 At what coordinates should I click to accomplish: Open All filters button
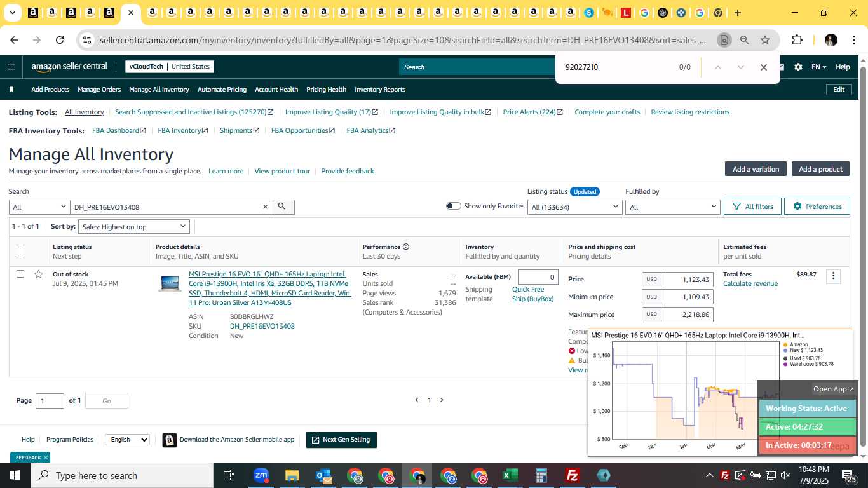[752, 207]
